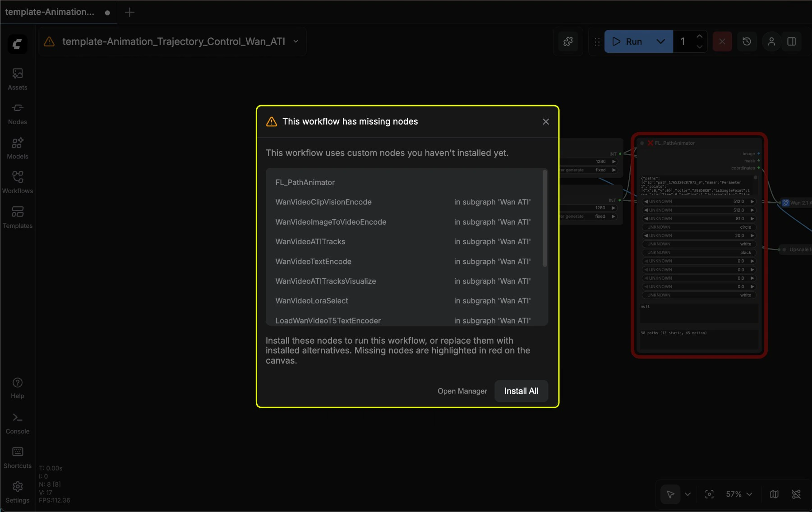Open Settings gear in sidebar
This screenshot has width=812, height=512.
click(18, 492)
